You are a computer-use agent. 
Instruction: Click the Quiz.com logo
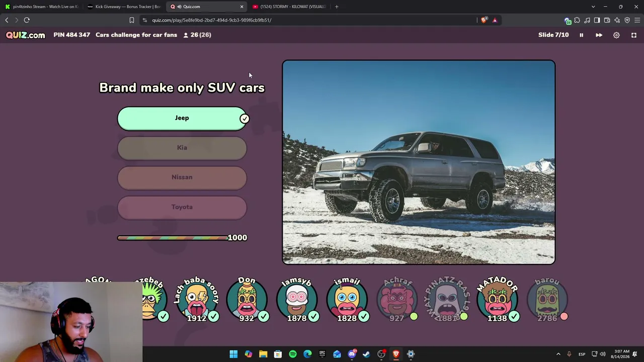[x=26, y=35]
